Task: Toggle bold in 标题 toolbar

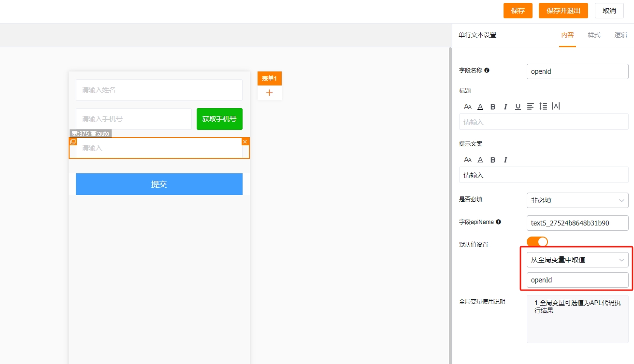Action: [x=493, y=107]
